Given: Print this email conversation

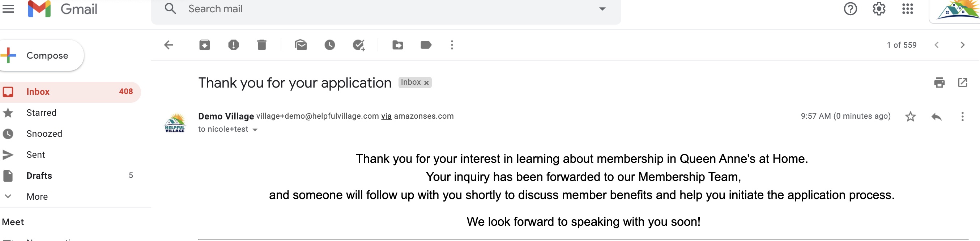Looking at the screenshot, I should coord(939,82).
